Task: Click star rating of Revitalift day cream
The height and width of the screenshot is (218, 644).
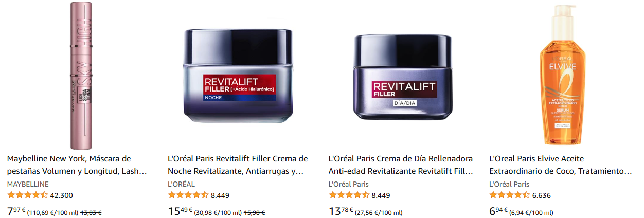Action: (349, 195)
